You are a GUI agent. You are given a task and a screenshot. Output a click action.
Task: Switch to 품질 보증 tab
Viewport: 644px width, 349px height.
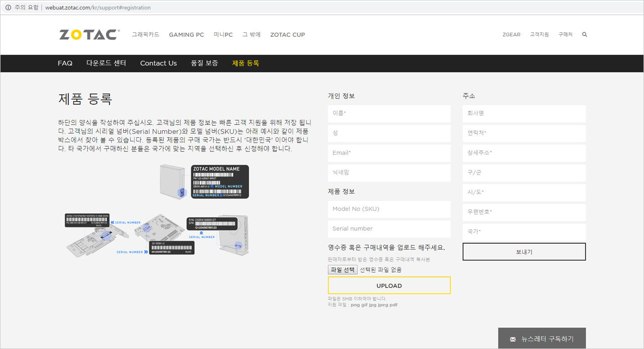(204, 63)
